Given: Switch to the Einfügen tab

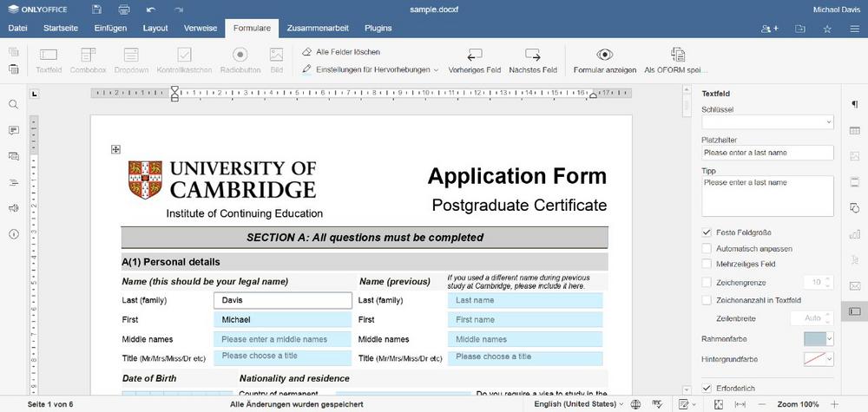Looking at the screenshot, I should click(x=110, y=28).
